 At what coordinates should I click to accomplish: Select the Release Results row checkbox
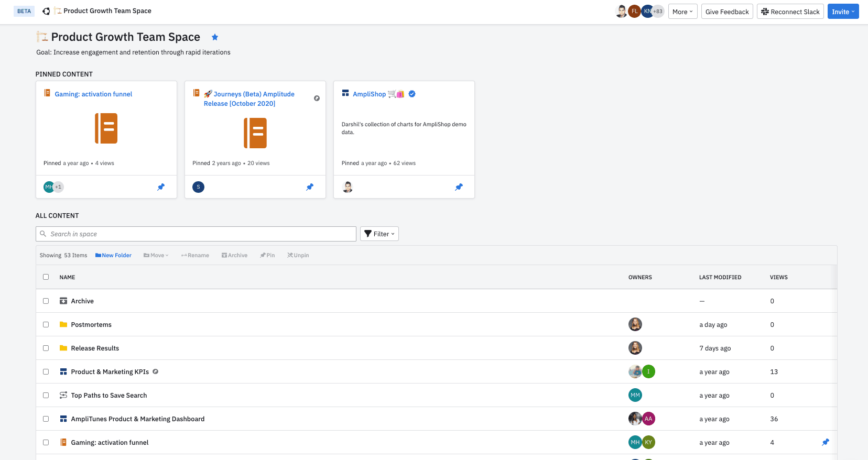pyautogui.click(x=46, y=348)
